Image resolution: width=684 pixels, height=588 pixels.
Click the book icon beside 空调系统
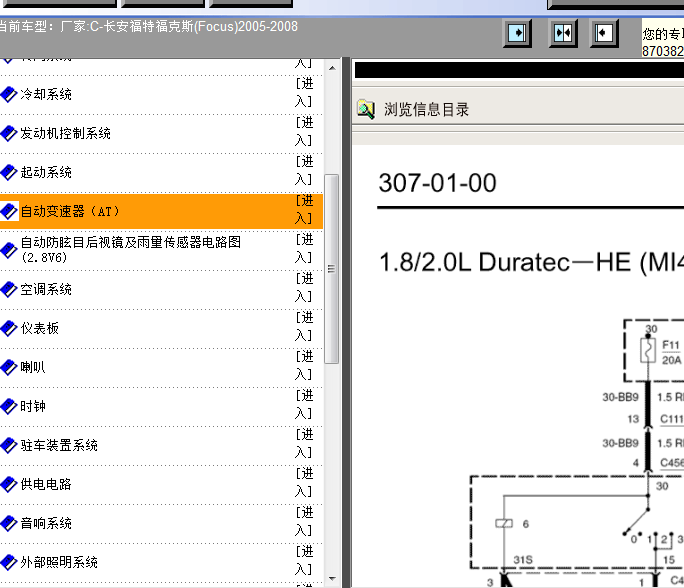click(x=9, y=289)
